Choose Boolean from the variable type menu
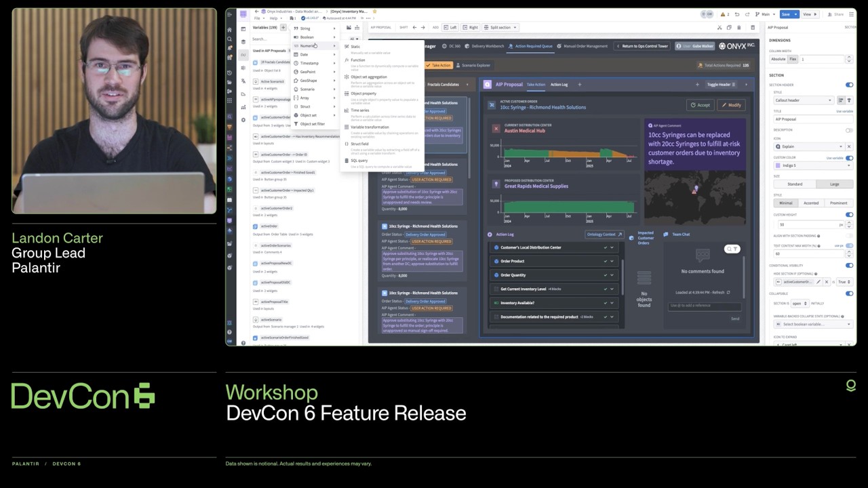868x488 pixels. coord(314,37)
